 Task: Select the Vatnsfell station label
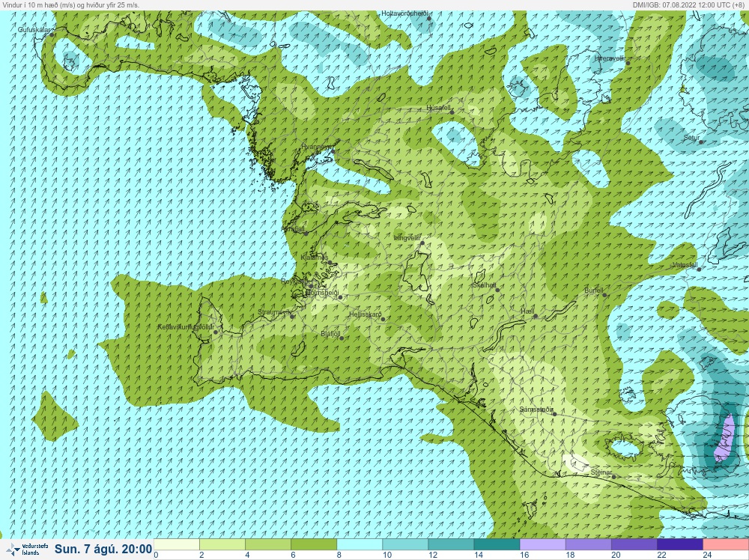click(685, 265)
